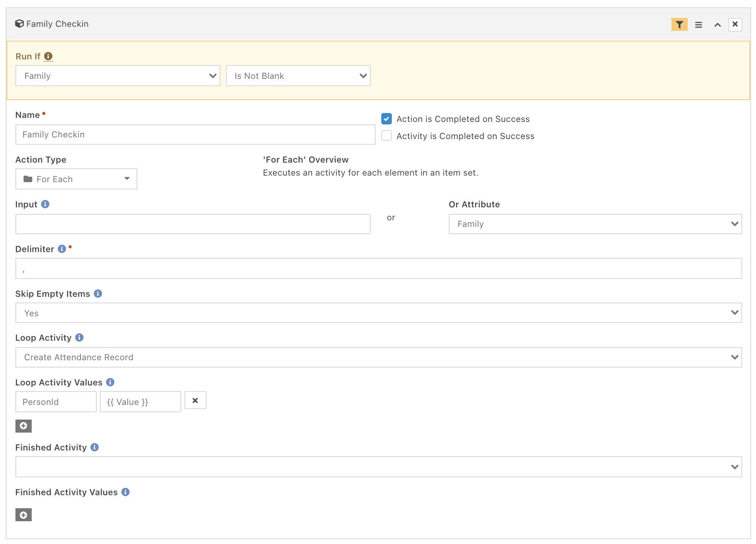Remove the PersonId loop value row
Viewport: 756px width, 544px height.
tap(196, 400)
